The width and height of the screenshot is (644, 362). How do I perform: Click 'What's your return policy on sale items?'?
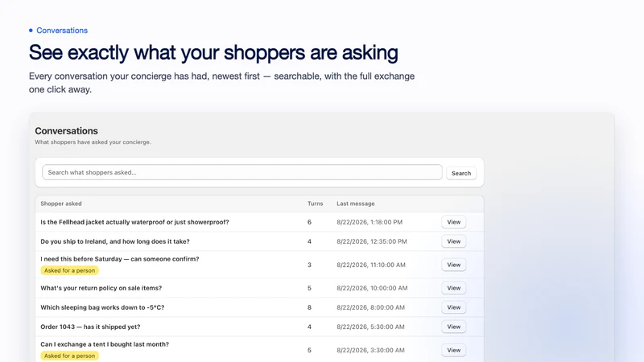pyautogui.click(x=101, y=288)
